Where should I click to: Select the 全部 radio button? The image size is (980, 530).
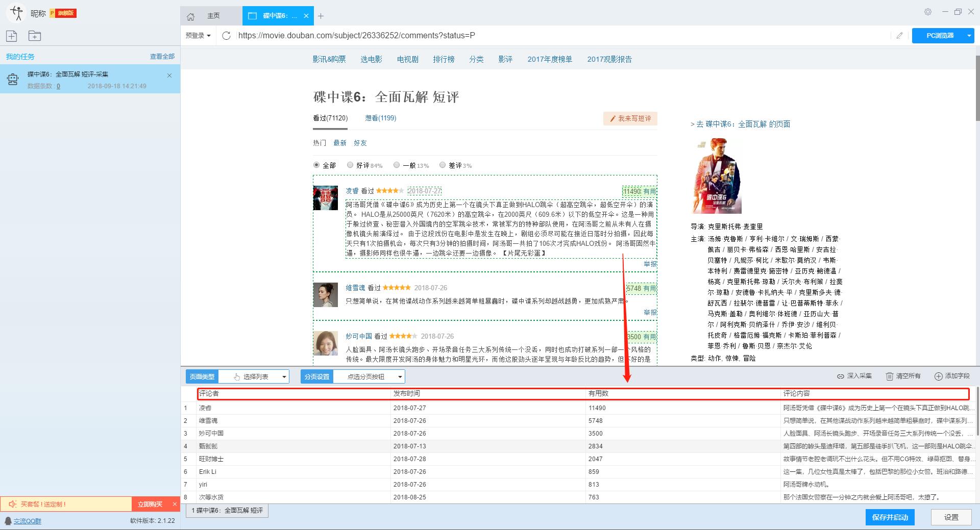[x=316, y=165]
